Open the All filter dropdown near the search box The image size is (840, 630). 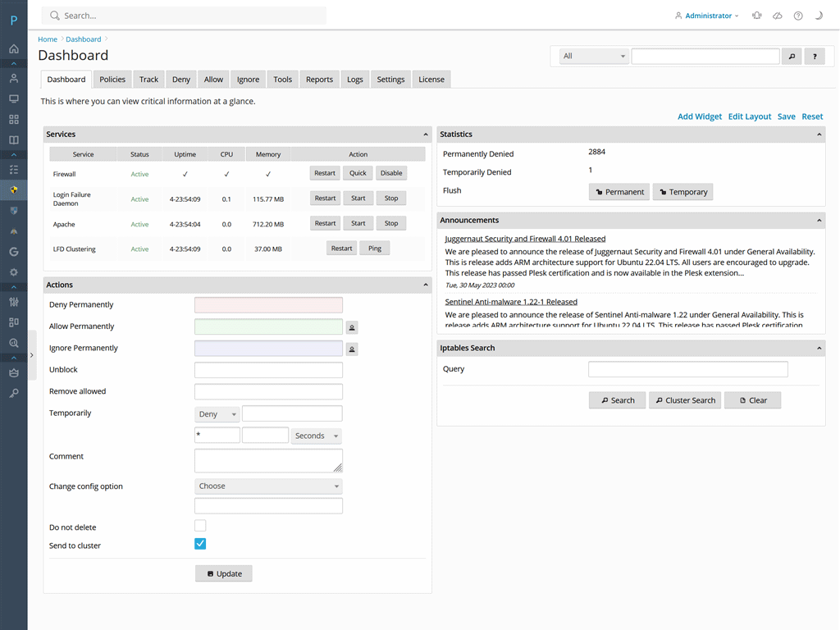[x=593, y=56]
